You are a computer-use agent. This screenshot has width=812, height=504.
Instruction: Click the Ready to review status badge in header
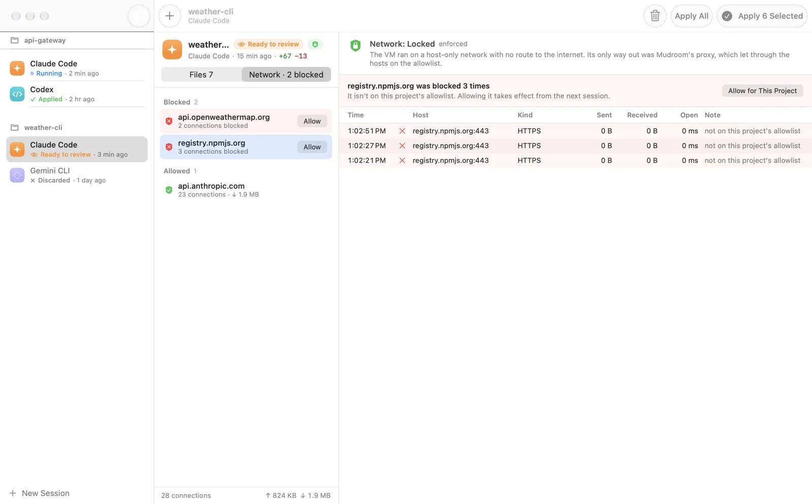coord(268,44)
